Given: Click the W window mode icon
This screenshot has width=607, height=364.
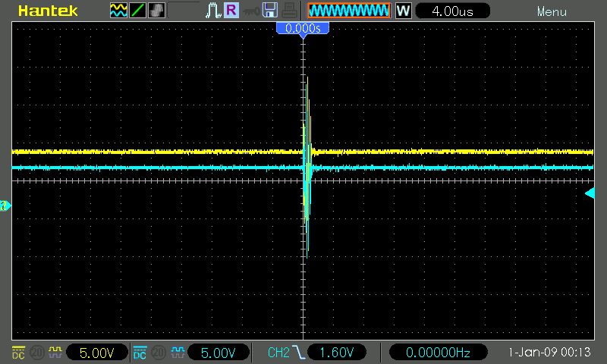Looking at the screenshot, I should click(x=403, y=11).
